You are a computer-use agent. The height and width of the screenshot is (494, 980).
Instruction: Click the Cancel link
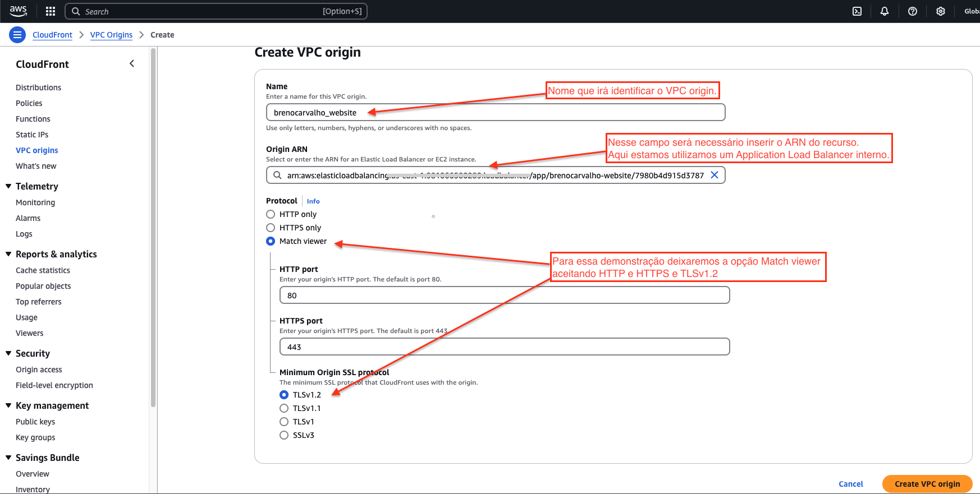click(x=850, y=484)
